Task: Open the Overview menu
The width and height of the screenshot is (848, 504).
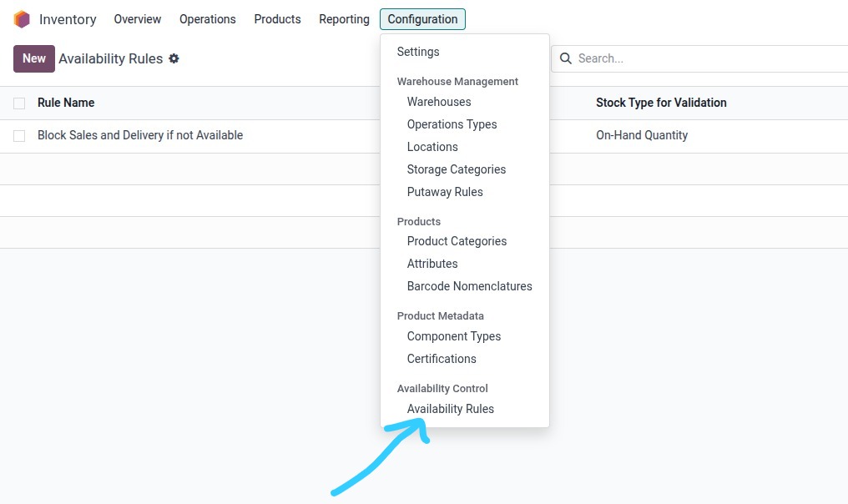Action: (137, 18)
